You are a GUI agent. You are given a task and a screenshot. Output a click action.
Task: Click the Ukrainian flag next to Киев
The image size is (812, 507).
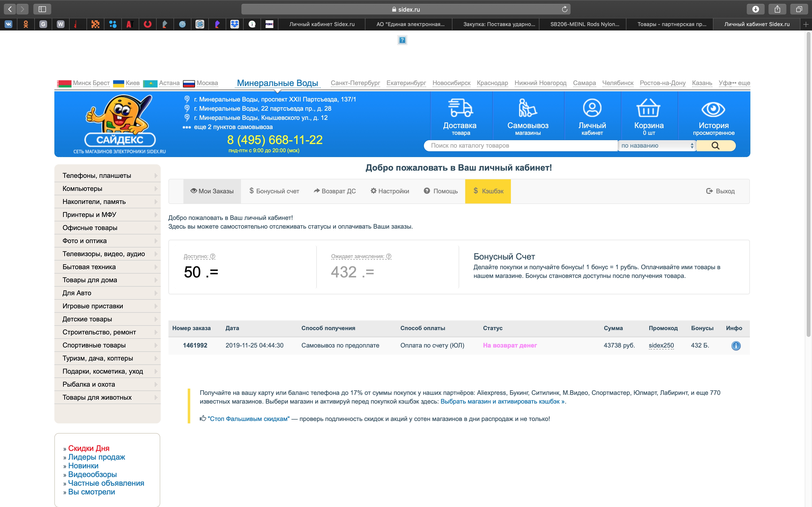point(118,84)
